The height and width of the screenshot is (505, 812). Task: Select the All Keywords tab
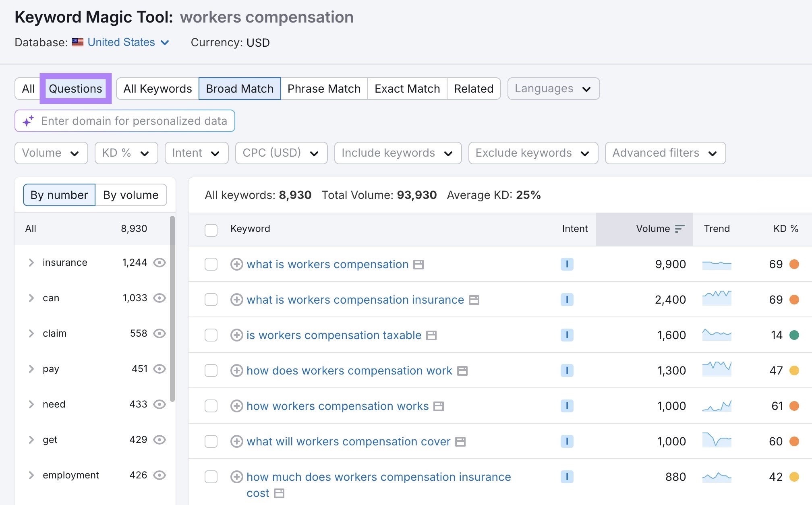(x=157, y=89)
